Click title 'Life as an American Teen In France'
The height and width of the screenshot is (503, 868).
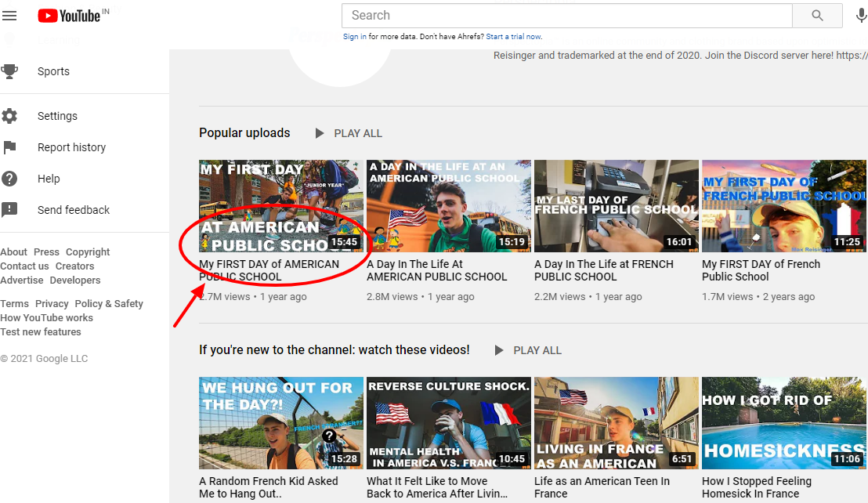[x=602, y=487]
